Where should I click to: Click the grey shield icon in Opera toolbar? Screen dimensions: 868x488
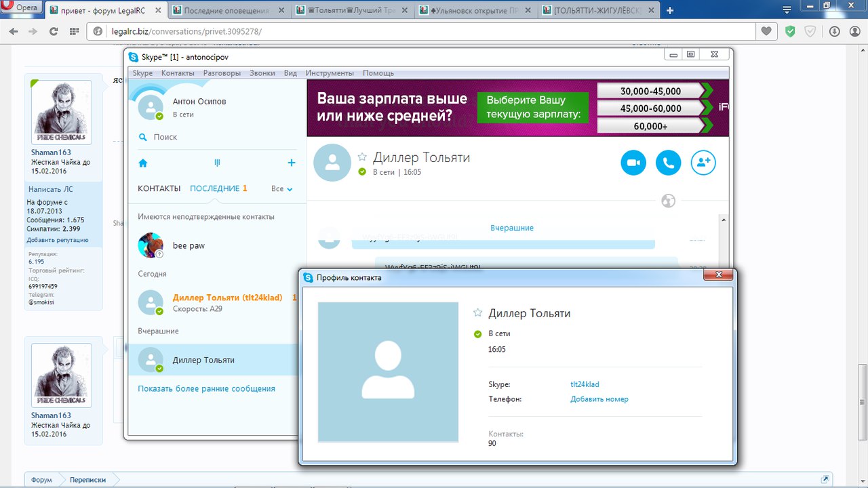[810, 31]
